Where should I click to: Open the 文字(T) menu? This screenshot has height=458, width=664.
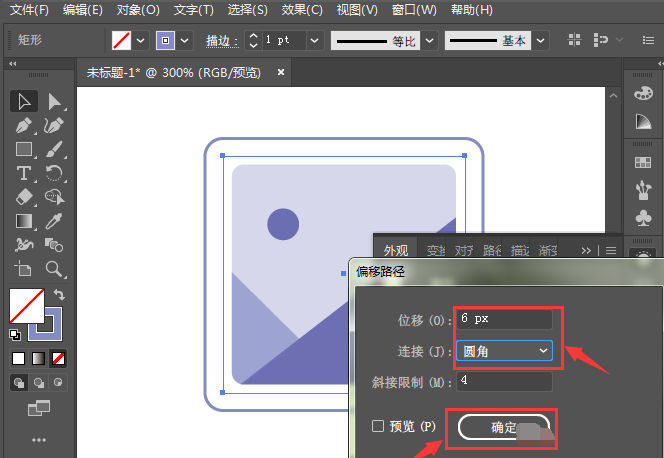[x=194, y=10]
